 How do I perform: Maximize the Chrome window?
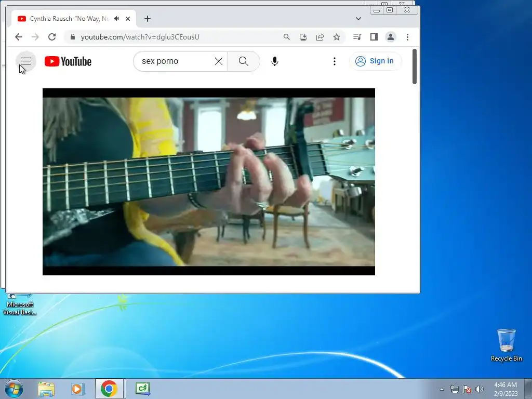click(390, 10)
